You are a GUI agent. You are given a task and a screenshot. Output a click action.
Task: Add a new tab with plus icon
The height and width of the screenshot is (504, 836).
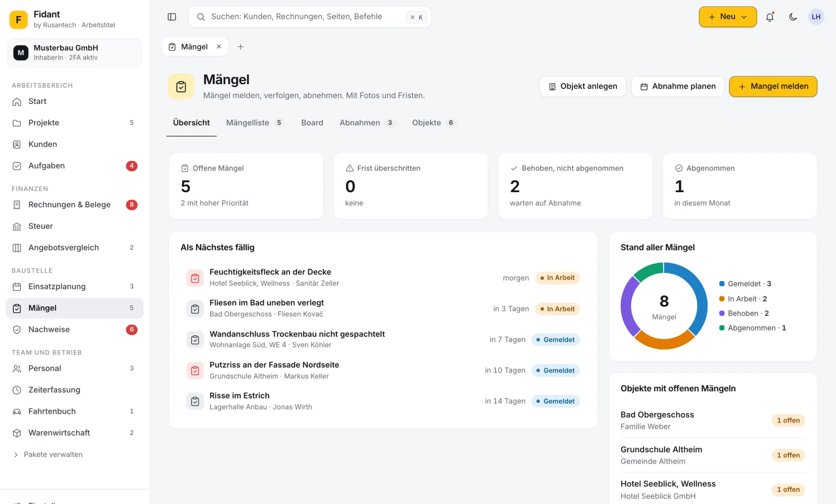(240, 46)
